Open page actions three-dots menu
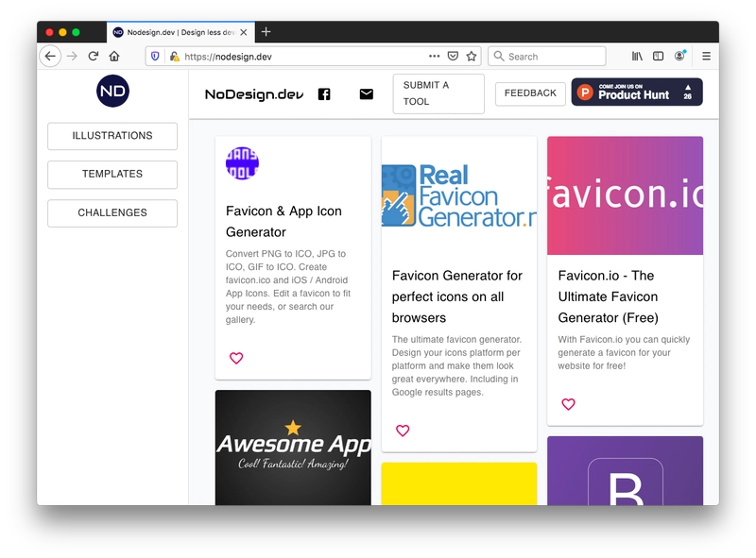 (x=434, y=56)
